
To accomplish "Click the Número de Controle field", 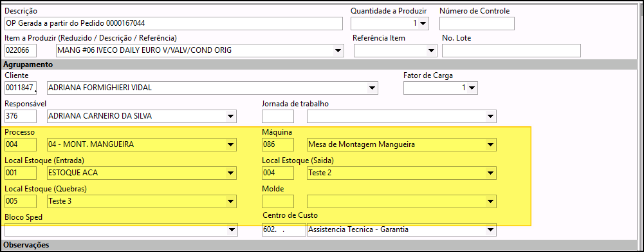I will point(477,23).
